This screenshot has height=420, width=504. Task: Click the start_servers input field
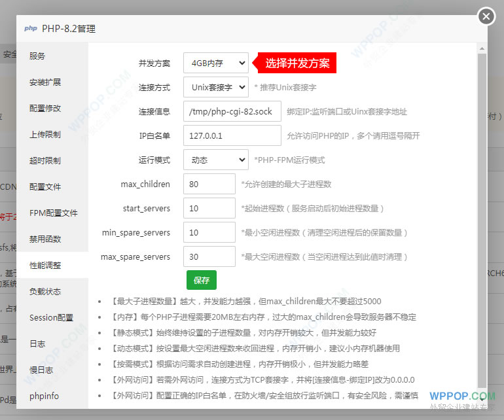pyautogui.click(x=209, y=208)
